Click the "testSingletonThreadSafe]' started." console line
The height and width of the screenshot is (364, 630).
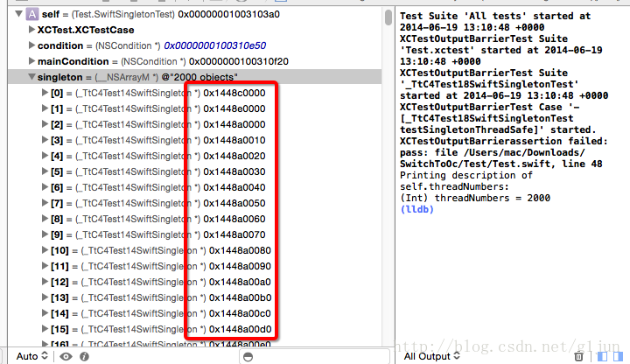coord(498,129)
